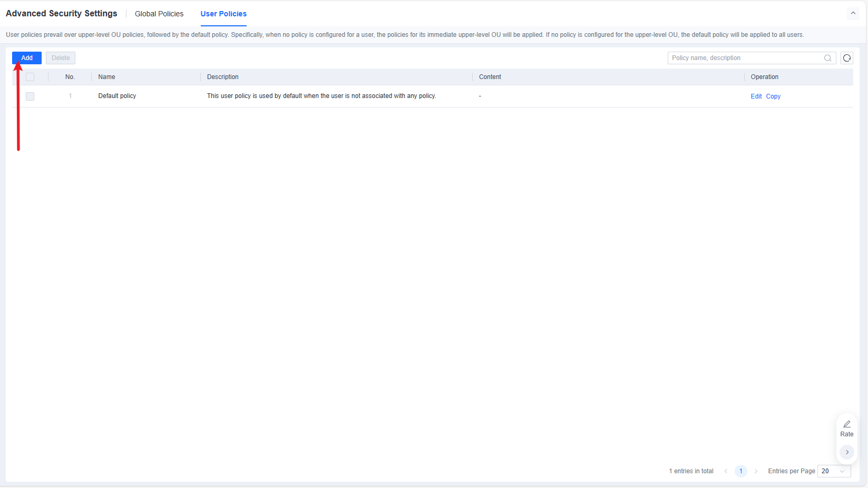Image resolution: width=868 pixels, height=488 pixels.
Task: Collapse the Advanced Security Settings panel chevron
Action: click(x=853, y=13)
